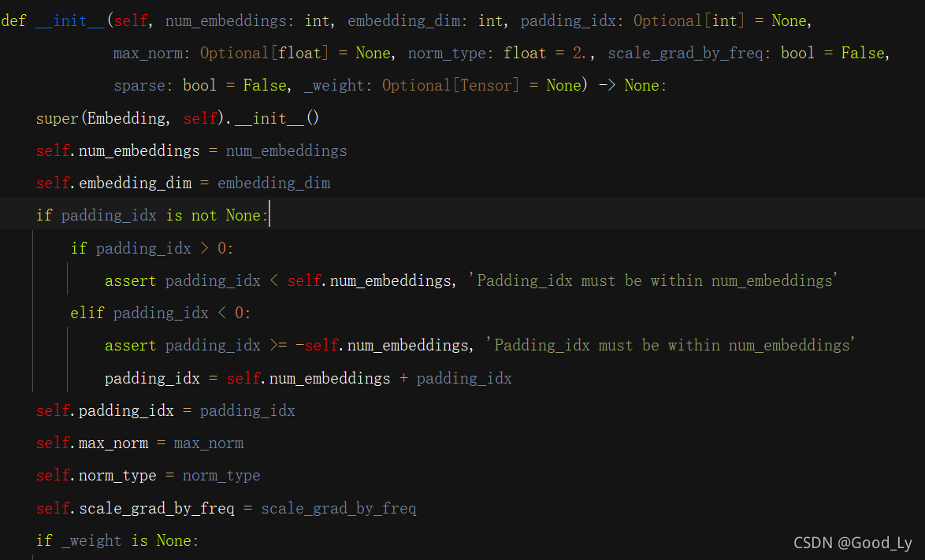Click the False default for scale_grad_by_freq
This screenshot has height=560, width=925.
point(863,53)
